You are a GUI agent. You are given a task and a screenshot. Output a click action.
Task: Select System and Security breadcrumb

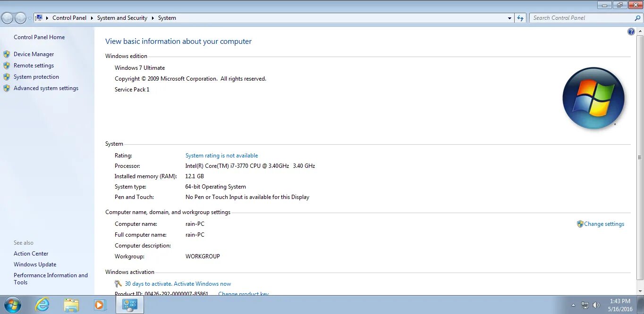[122, 18]
